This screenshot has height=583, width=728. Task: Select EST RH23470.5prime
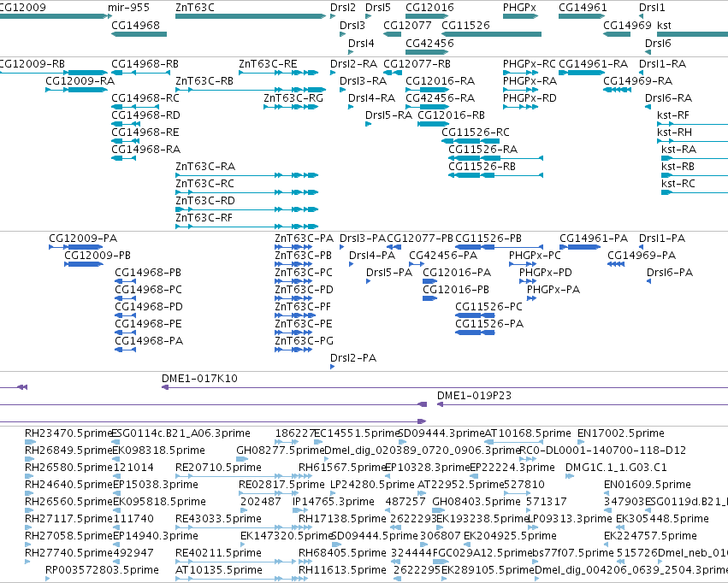[30, 442]
